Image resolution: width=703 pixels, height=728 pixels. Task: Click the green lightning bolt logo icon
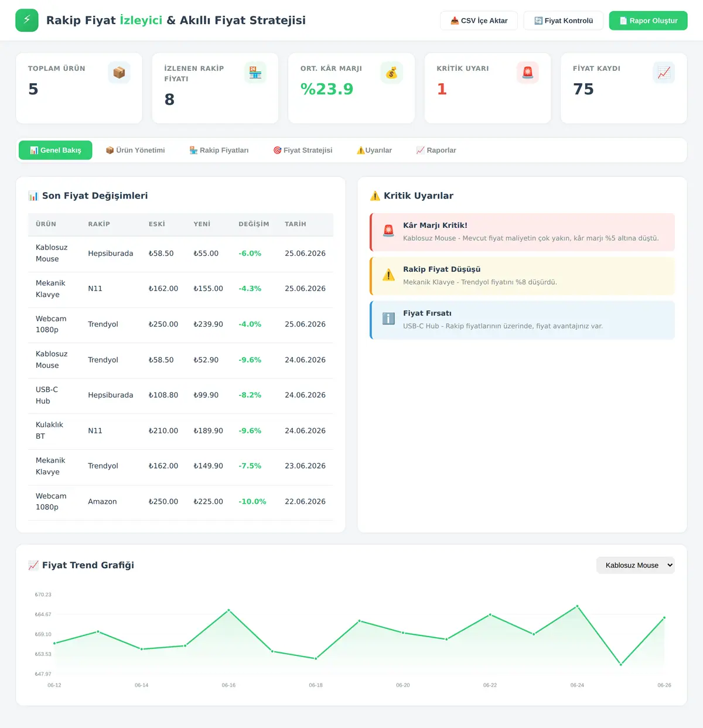click(27, 20)
